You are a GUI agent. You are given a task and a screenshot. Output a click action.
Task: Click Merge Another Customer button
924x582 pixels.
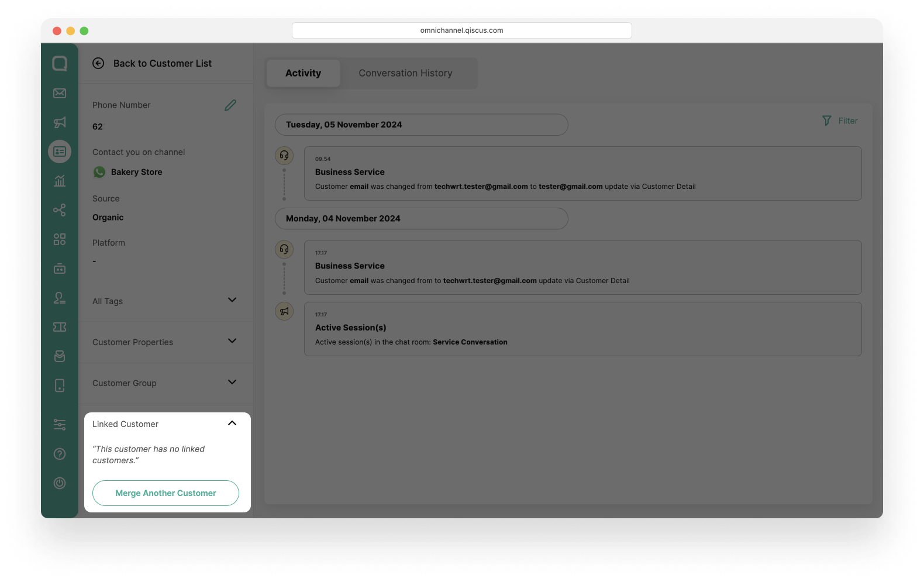point(166,493)
